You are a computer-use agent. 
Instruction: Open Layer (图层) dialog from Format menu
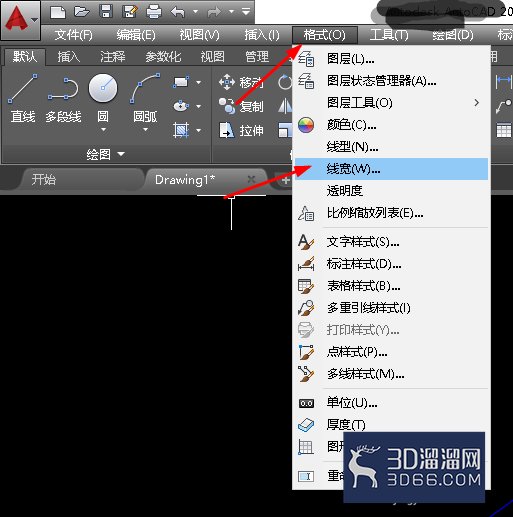[391, 59]
